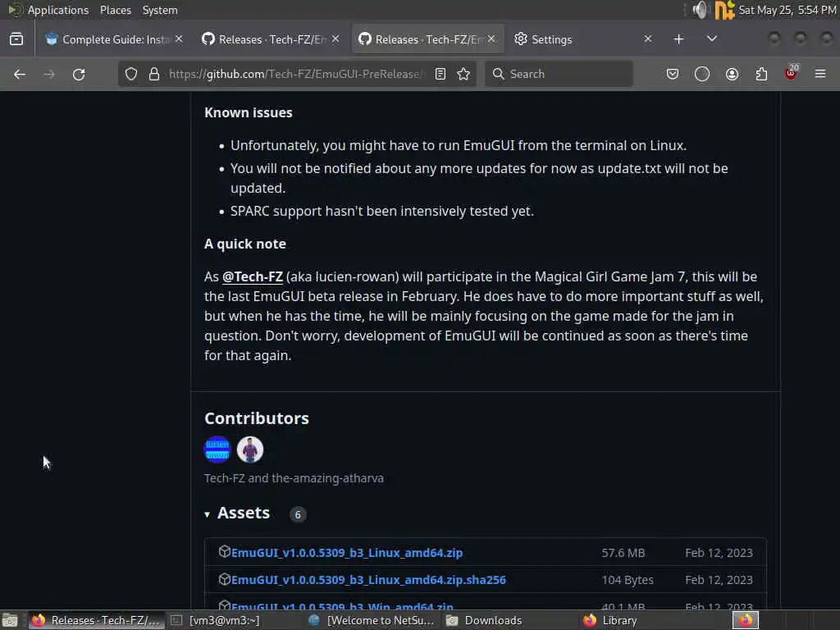Click the network indicator in top panel
Image resolution: width=840 pixels, height=630 pixels.
724,10
